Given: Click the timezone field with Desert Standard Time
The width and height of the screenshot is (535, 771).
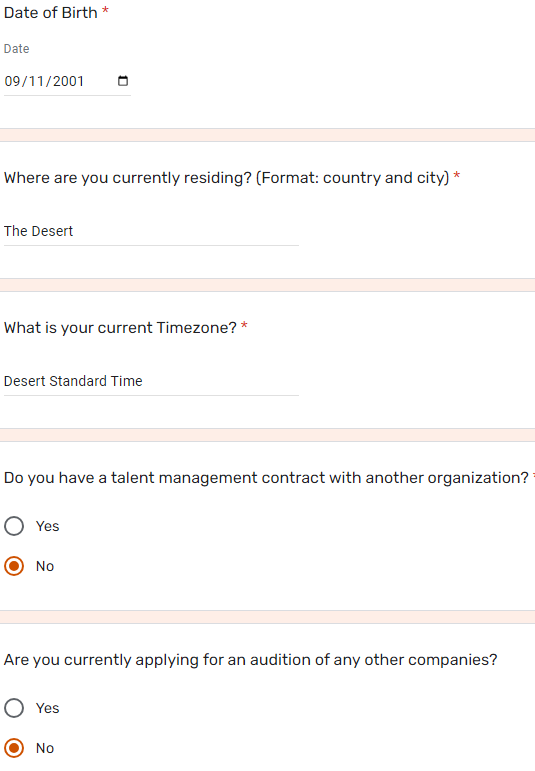Looking at the screenshot, I should (x=151, y=381).
